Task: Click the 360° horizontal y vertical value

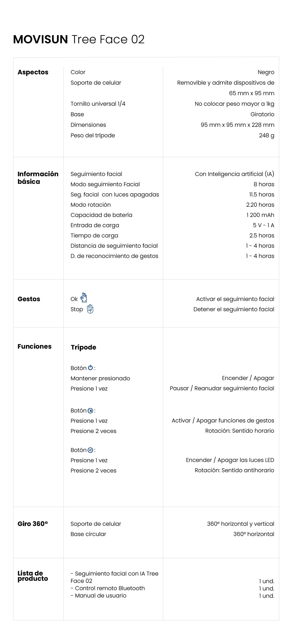Action: click(241, 524)
